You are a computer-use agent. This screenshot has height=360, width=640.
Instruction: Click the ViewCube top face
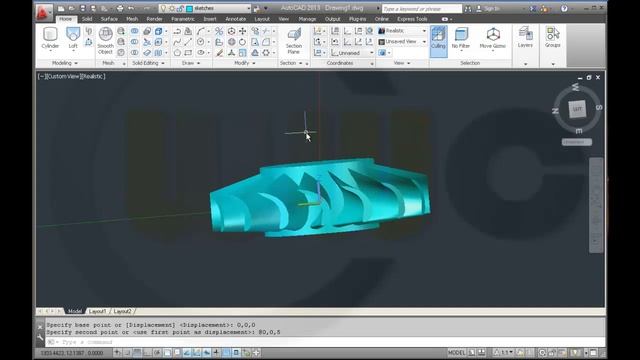tap(577, 109)
